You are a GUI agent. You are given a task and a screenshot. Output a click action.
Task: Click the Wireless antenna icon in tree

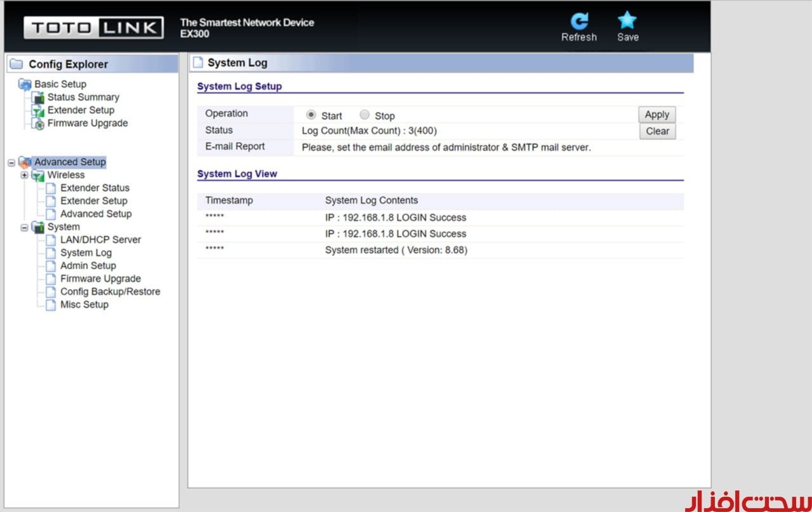[x=38, y=175]
